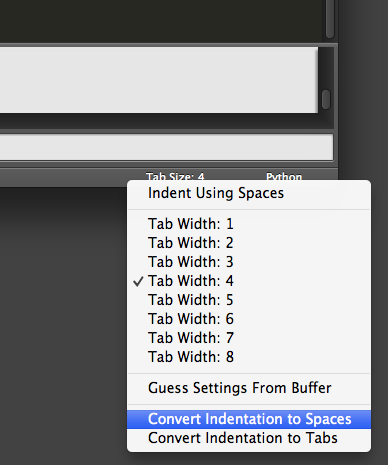
Task: Select Tab Width: 1
Action: [x=249, y=224]
